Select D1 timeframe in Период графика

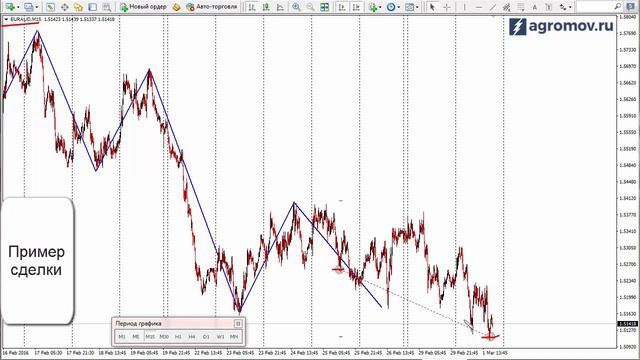[x=206, y=336]
